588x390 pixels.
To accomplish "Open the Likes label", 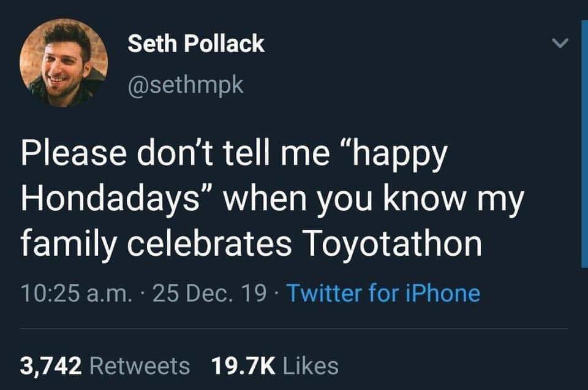I will pyautogui.click(x=311, y=366).
